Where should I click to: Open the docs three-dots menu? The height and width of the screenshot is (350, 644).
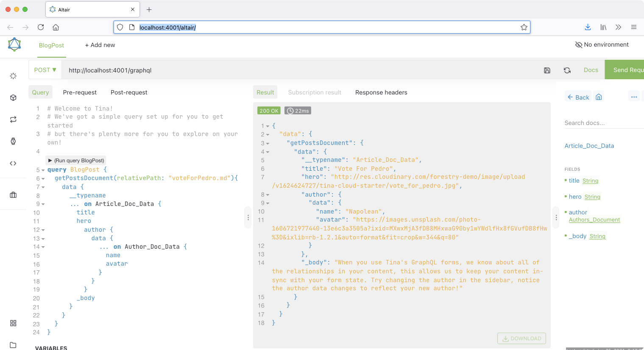pos(634,97)
